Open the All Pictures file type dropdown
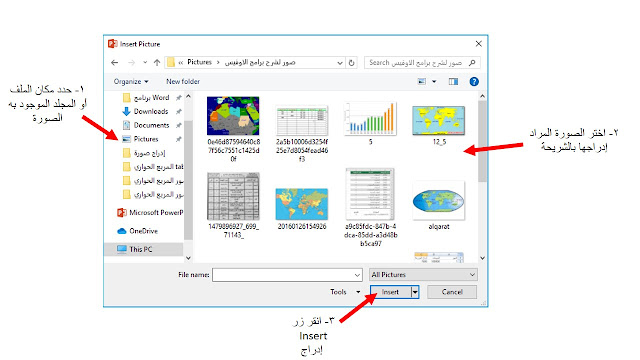 [423, 275]
